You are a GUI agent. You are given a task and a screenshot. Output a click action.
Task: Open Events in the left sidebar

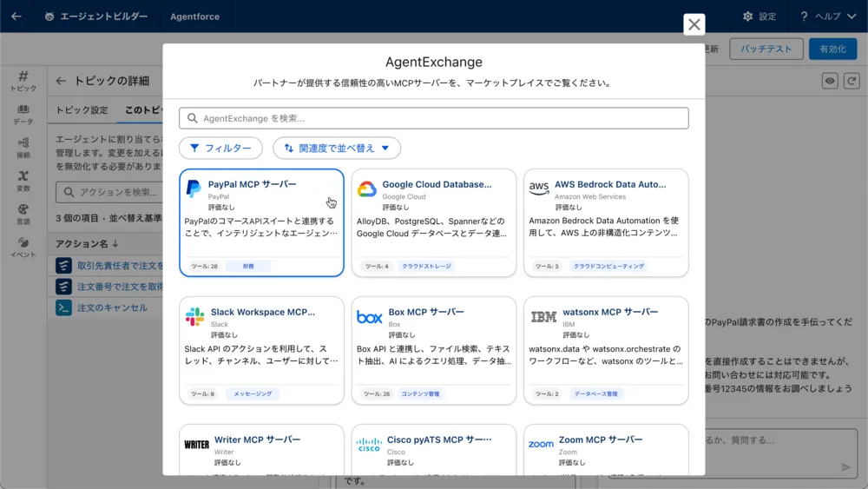coord(23,248)
